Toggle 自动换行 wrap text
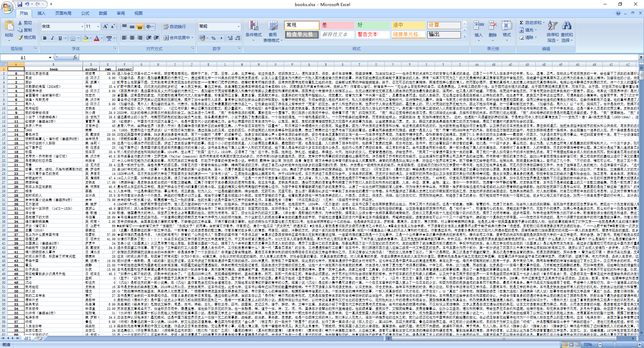Image resolution: width=644 pixels, height=348 pixels. click(x=175, y=26)
